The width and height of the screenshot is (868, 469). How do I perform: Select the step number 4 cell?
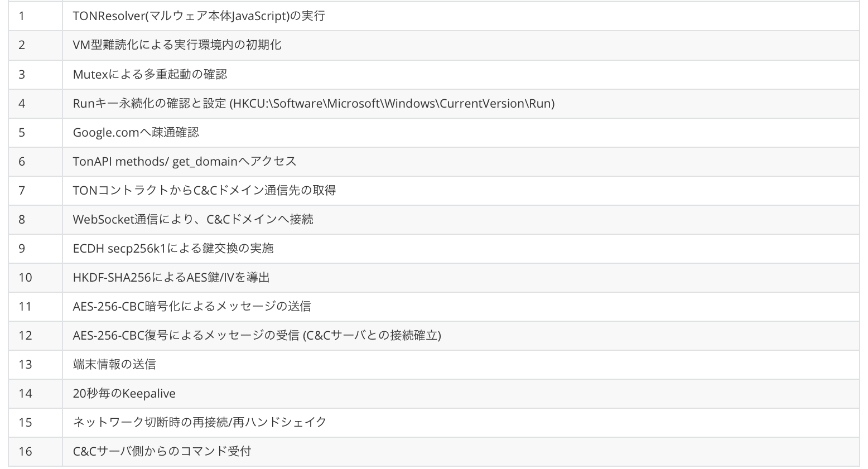tap(35, 103)
